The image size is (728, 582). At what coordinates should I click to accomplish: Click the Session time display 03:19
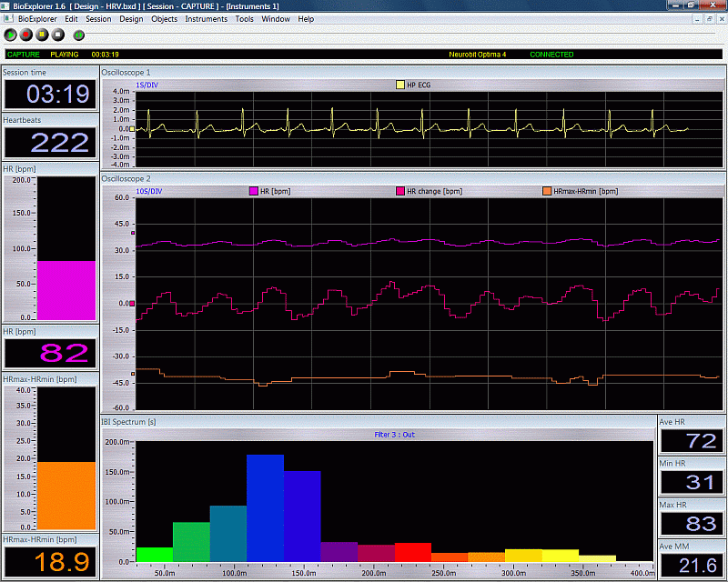[50, 95]
